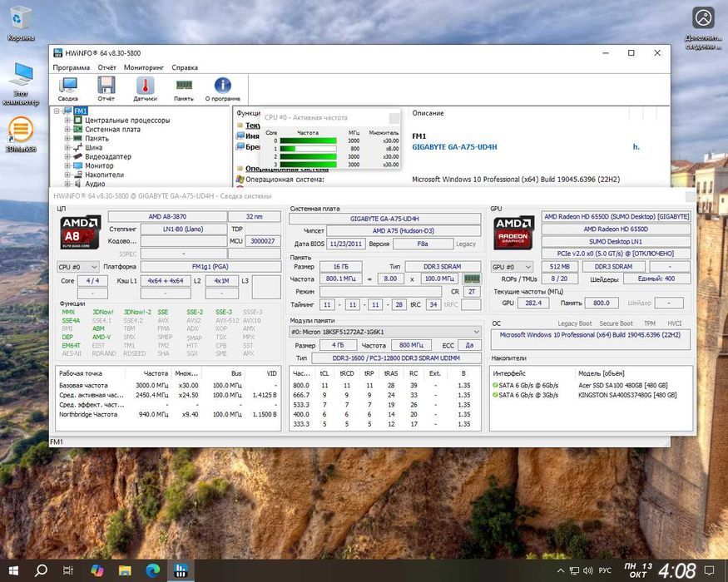Click the РУС language indicator
728x582 pixels.
[605, 570]
